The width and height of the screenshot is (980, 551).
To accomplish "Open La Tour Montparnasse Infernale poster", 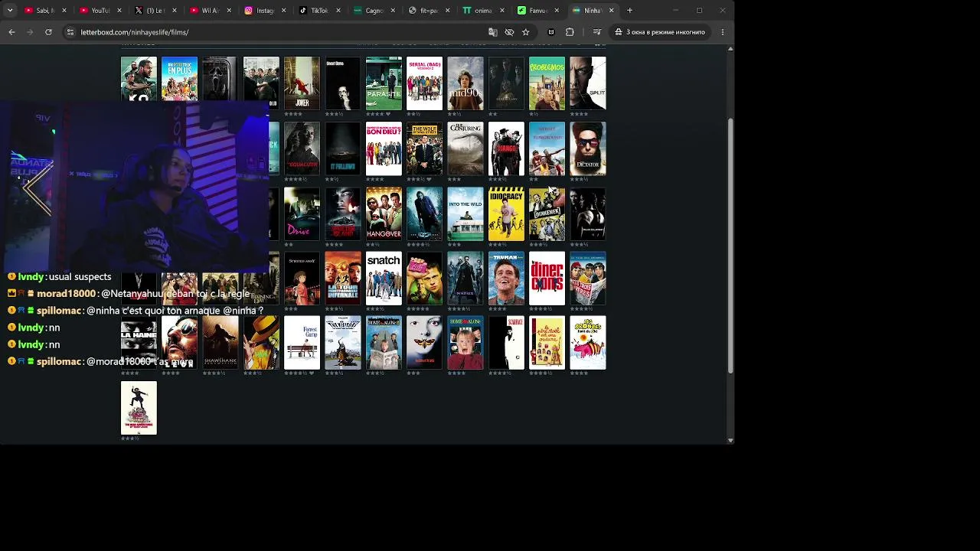I will tap(343, 278).
